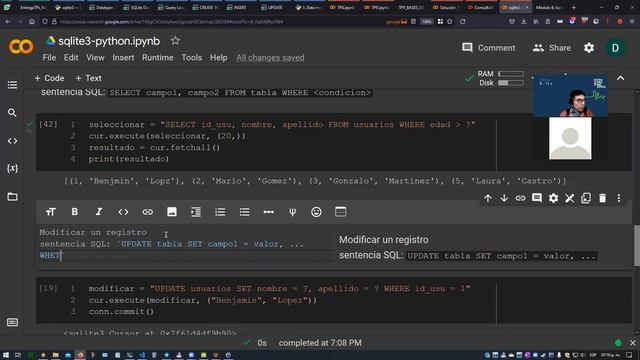The height and width of the screenshot is (360, 640).
Task: Open the table of contents sidebar
Action: (x=12, y=85)
